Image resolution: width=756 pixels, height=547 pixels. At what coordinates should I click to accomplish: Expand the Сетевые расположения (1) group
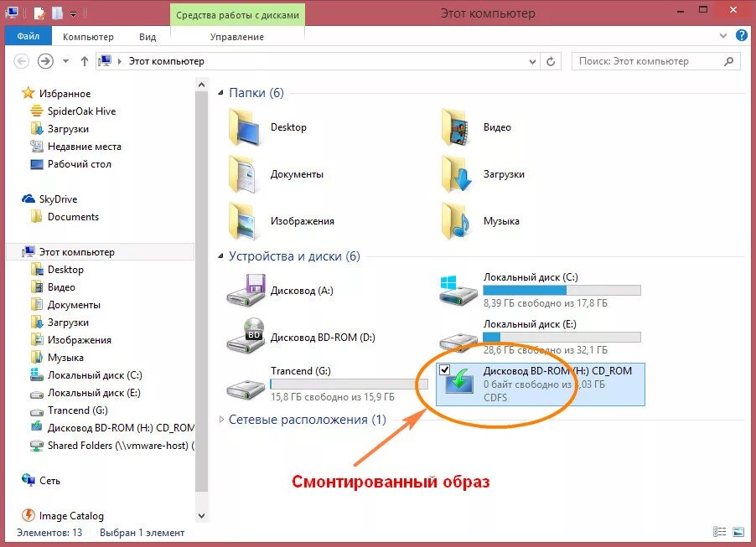pyautogui.click(x=221, y=420)
